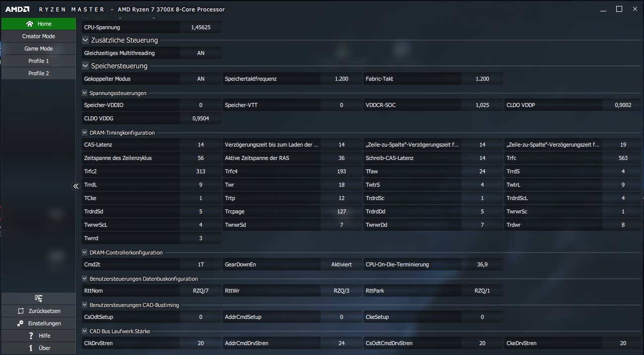The image size is (644, 355).
Task: Collapse Benutzersteuerungen Datenbuskonfiguration section
Action: point(85,279)
